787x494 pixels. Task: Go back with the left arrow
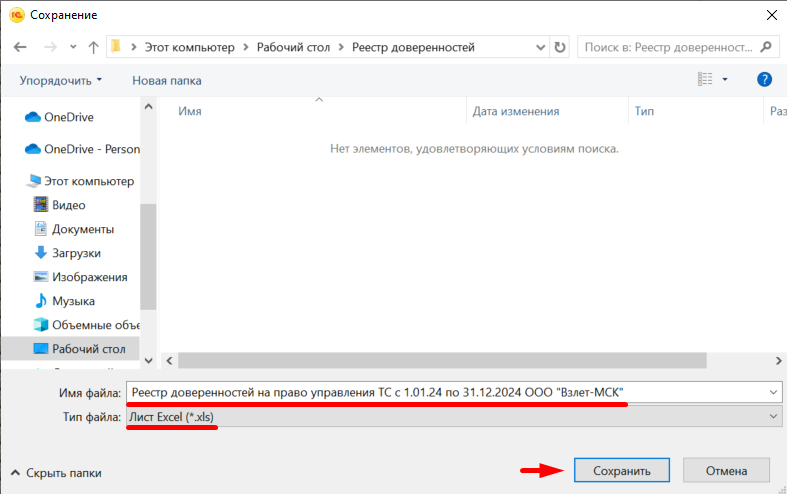[x=20, y=47]
